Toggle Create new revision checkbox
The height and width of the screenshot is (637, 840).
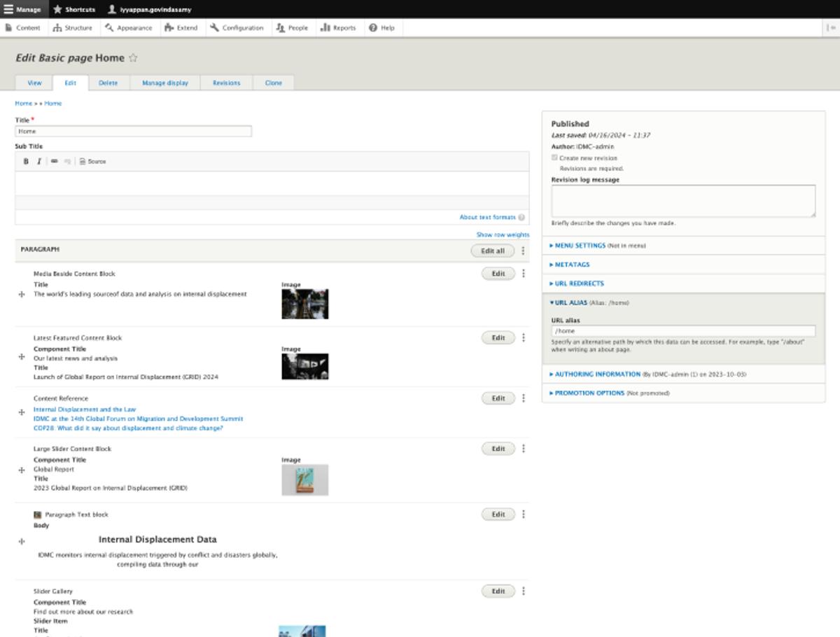[x=554, y=157]
